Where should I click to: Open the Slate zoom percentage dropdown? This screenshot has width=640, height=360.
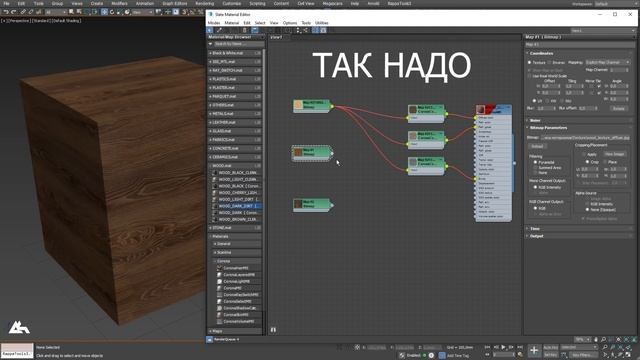click(x=582, y=339)
